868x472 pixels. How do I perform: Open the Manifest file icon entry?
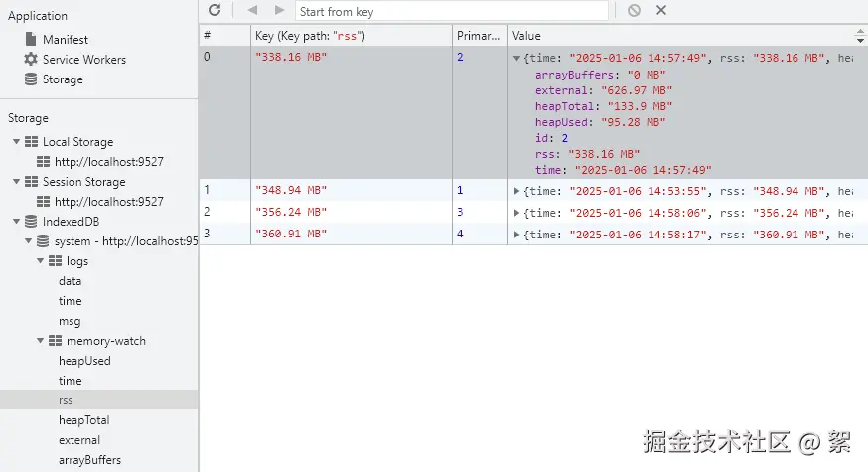(x=57, y=40)
